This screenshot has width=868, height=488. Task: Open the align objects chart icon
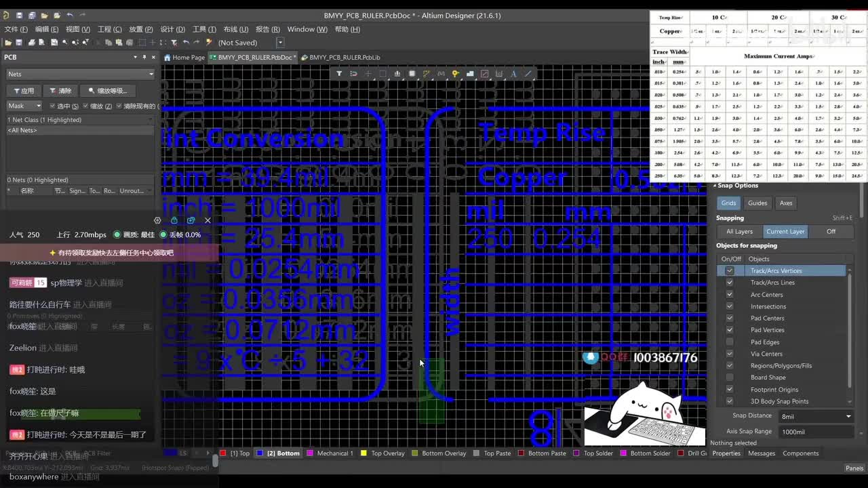pyautogui.click(x=397, y=74)
